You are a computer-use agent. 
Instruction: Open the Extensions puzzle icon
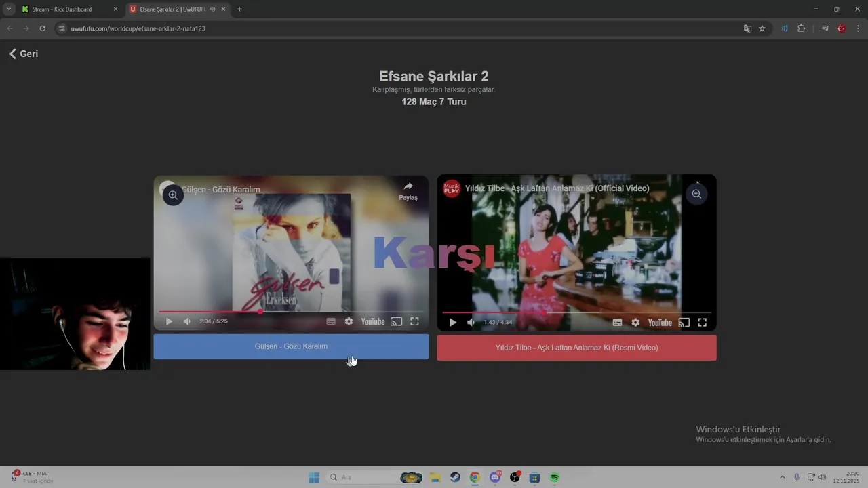[x=802, y=28]
